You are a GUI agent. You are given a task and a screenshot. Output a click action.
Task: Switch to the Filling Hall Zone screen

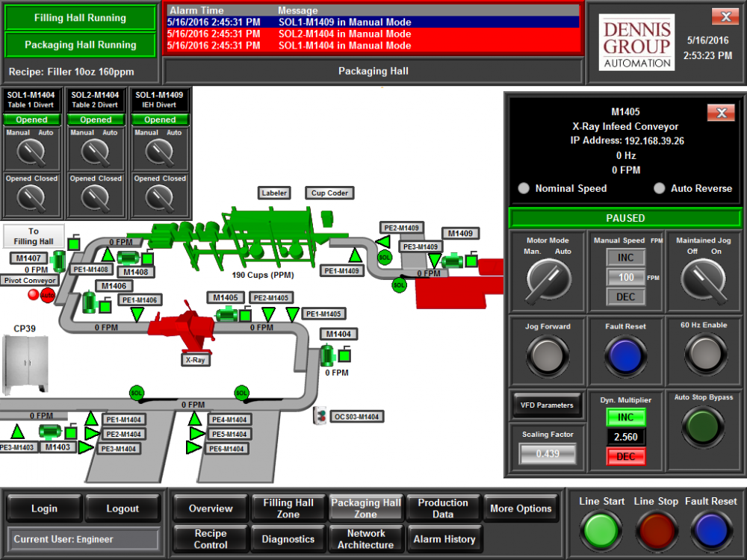coord(288,508)
